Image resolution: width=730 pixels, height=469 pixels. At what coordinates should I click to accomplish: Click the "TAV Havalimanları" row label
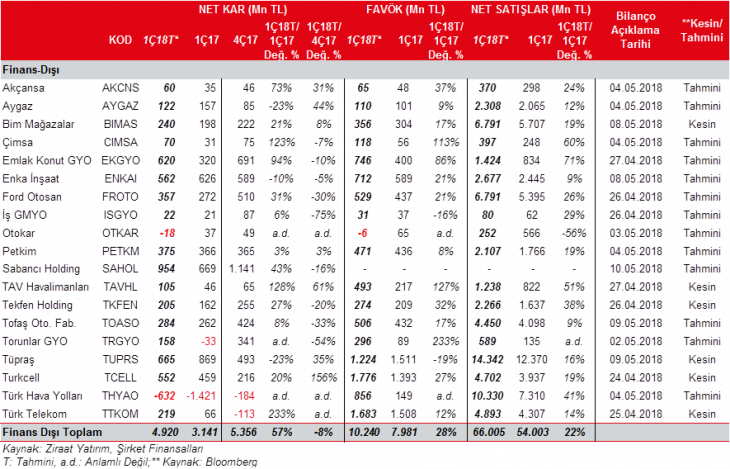tap(46, 287)
